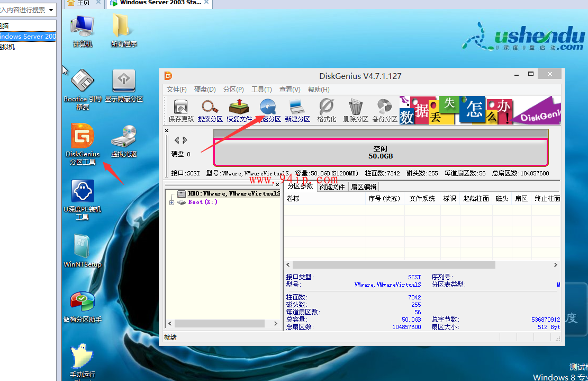Click the DiskGenius data recovery banner ad

pyautogui.click(x=480, y=110)
